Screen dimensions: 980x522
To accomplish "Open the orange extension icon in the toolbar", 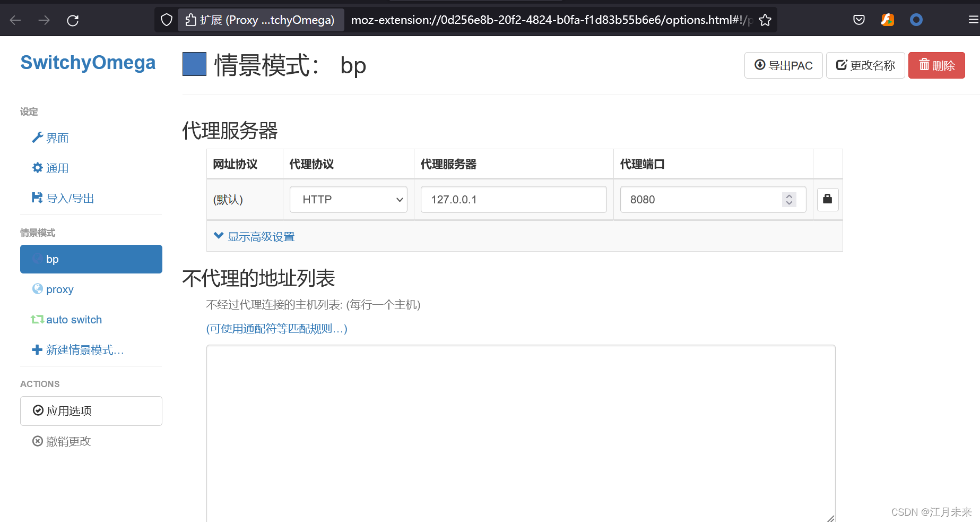I will coord(888,20).
